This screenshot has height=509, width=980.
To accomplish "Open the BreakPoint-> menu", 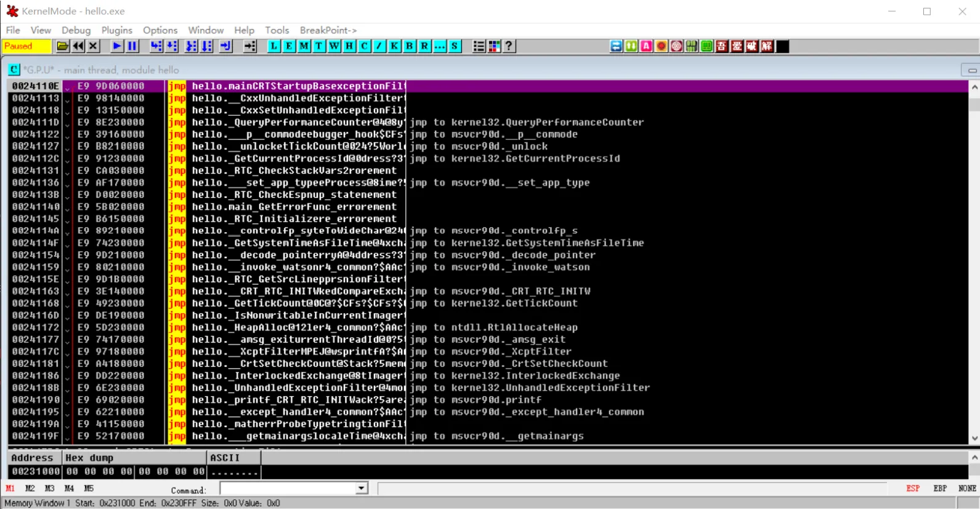I will coord(328,30).
